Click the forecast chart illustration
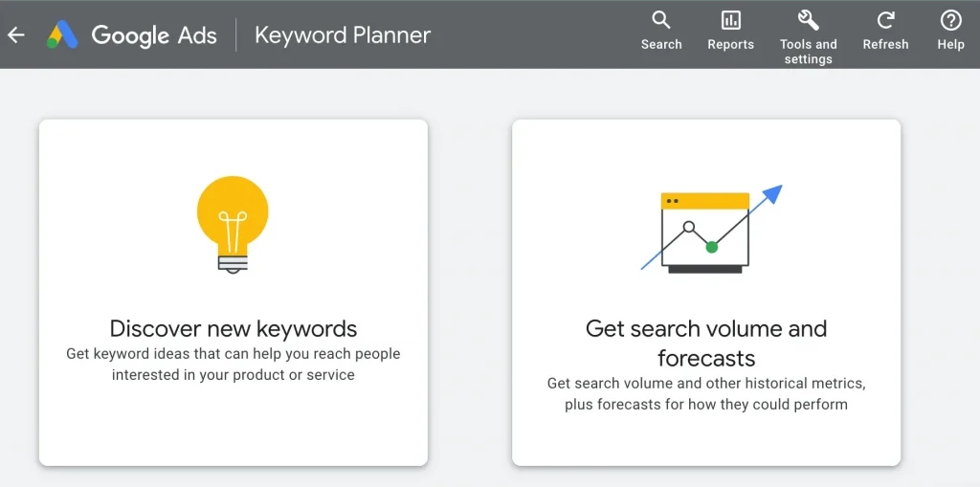Viewport: 980px width, 487px height. coord(711,229)
